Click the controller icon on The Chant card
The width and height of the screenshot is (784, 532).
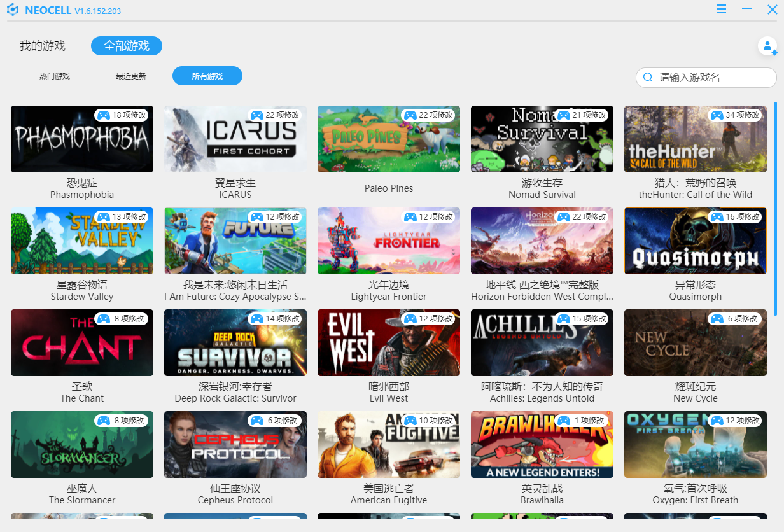pyautogui.click(x=103, y=319)
